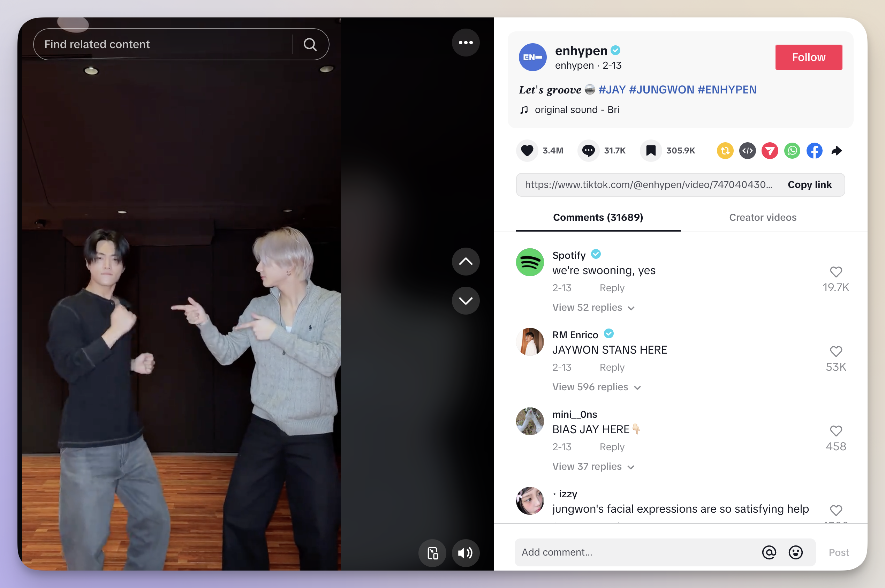Click the embed code icon

[747, 151]
